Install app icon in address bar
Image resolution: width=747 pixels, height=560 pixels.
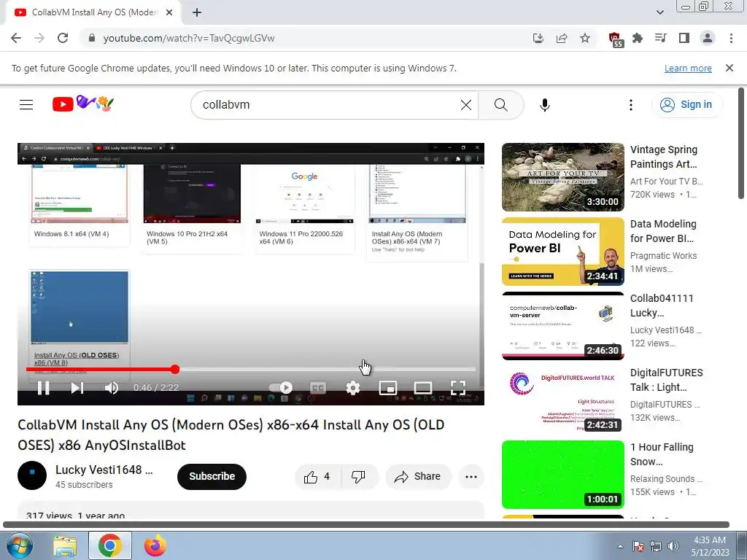538,38
